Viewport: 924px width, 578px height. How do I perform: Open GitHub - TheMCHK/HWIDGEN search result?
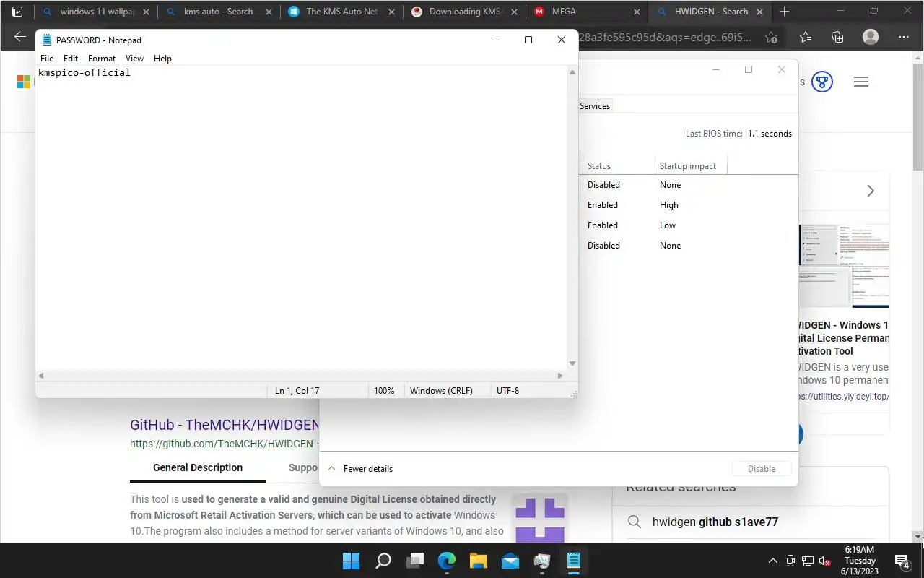[x=225, y=425]
